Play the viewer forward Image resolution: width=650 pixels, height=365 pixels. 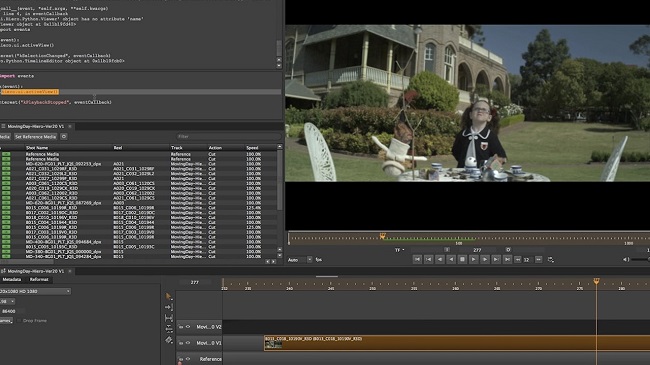473,259
